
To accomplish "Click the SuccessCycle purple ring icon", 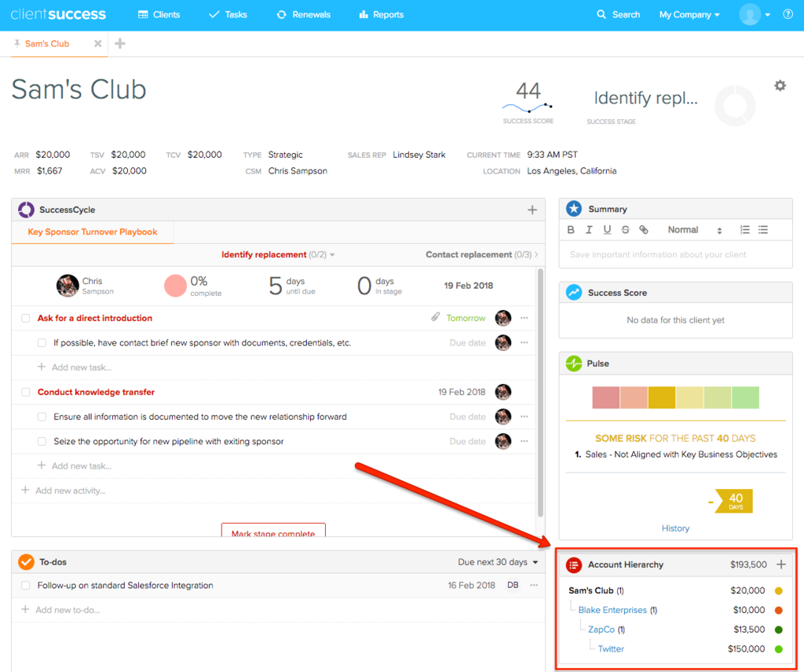I will pos(26,210).
